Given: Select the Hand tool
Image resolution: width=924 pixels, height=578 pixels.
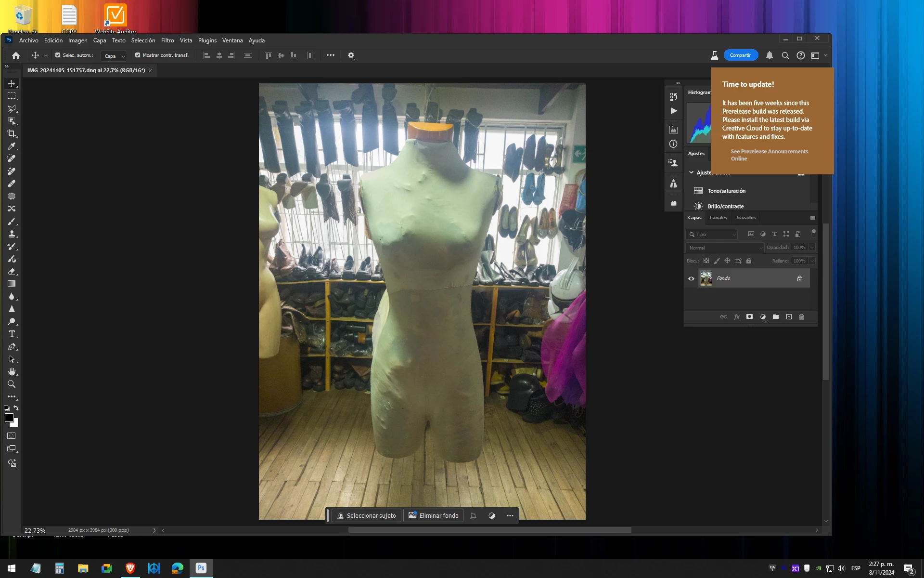Looking at the screenshot, I should coord(12,371).
